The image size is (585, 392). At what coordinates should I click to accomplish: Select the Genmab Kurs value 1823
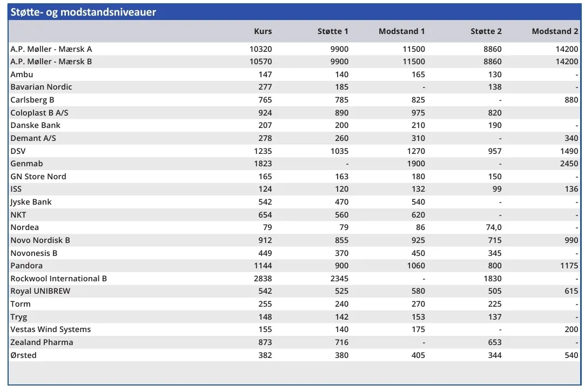pyautogui.click(x=261, y=164)
